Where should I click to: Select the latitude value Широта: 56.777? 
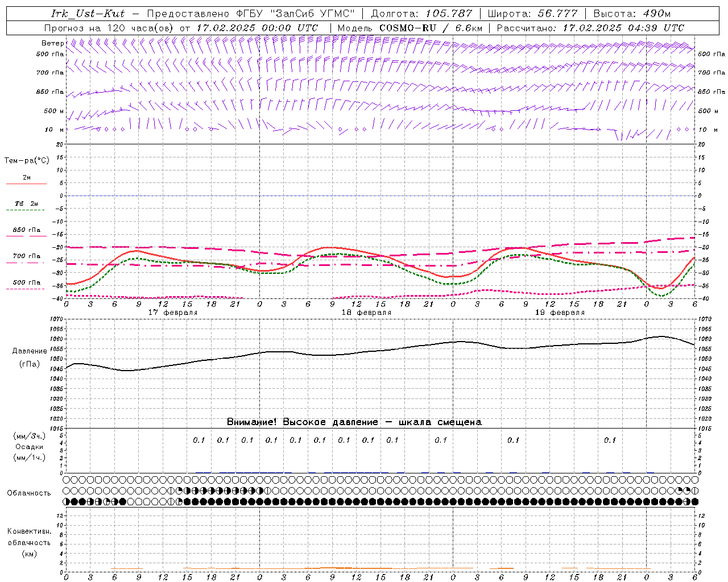pos(533,14)
